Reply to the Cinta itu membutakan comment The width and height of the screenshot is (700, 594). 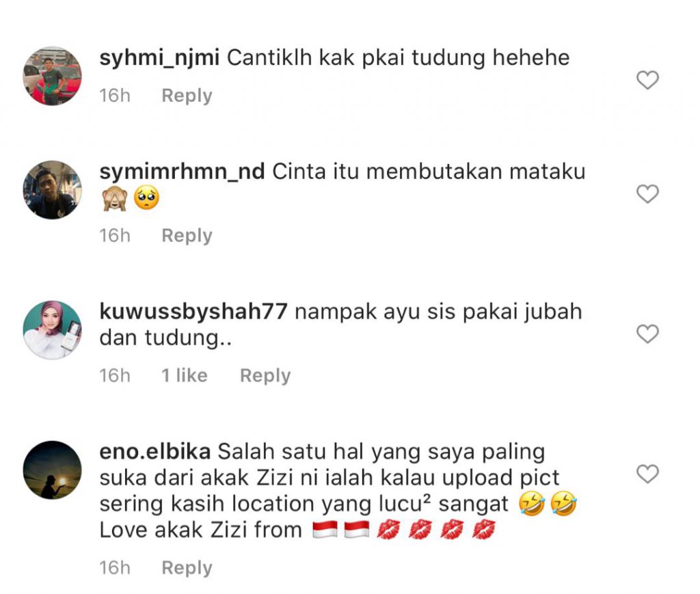[x=187, y=236]
